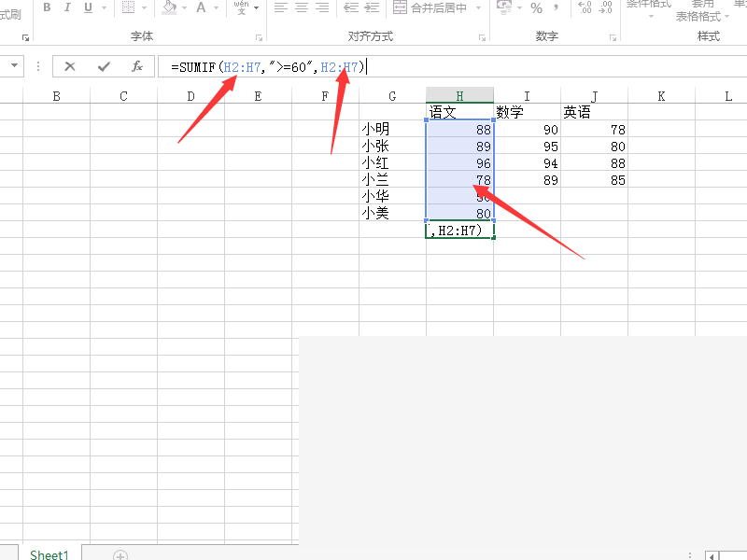
Task: Open fill color dropdown arrow
Action: point(184,8)
